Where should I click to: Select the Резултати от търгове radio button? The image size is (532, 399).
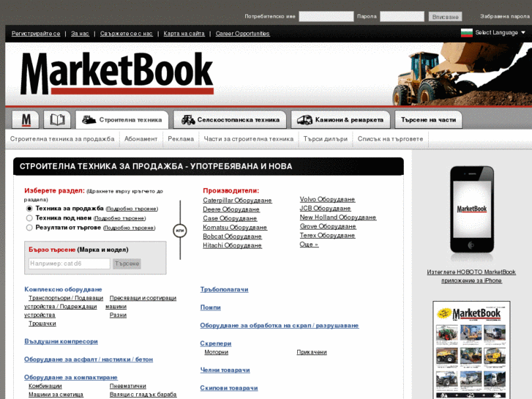(x=29, y=228)
